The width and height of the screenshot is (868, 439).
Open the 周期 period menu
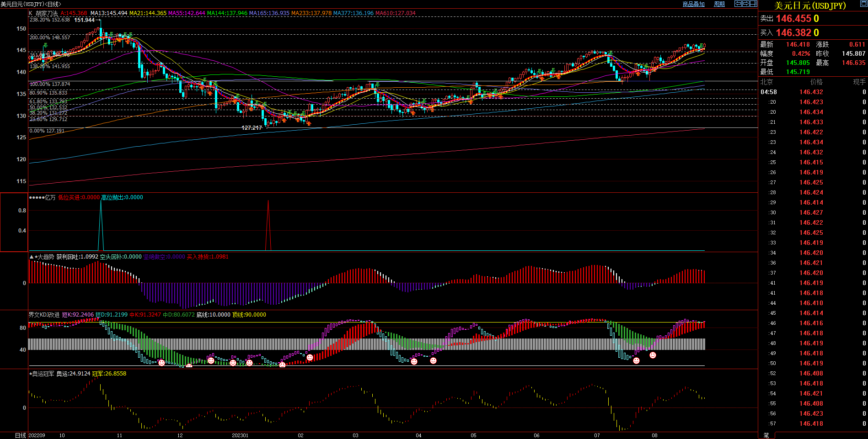(719, 4)
